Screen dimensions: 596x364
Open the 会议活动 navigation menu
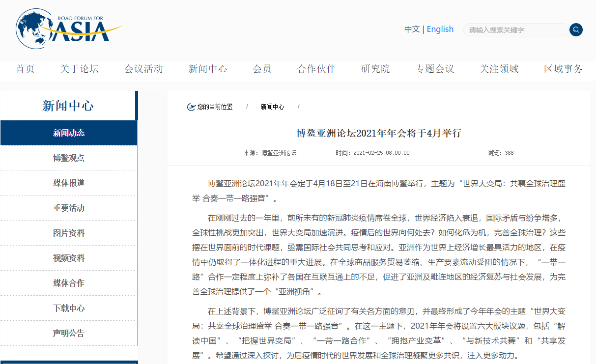click(x=143, y=69)
